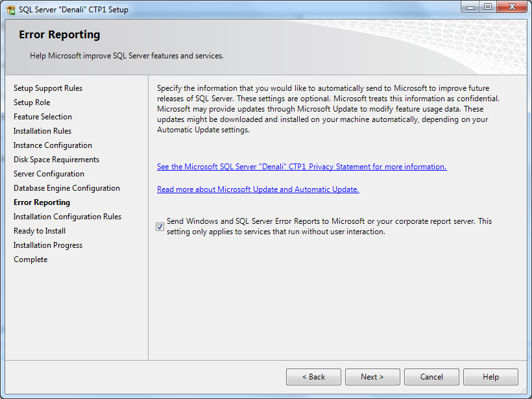Screen dimensions: 532x399
Task: Open Help for this setup page
Action: pyautogui.click(x=490, y=377)
